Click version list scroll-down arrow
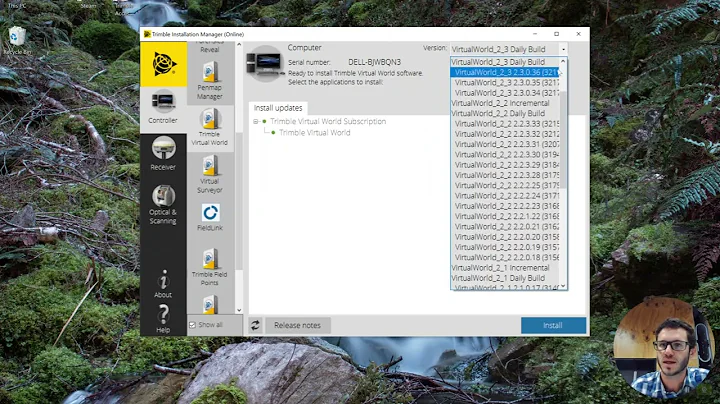 tap(563, 286)
